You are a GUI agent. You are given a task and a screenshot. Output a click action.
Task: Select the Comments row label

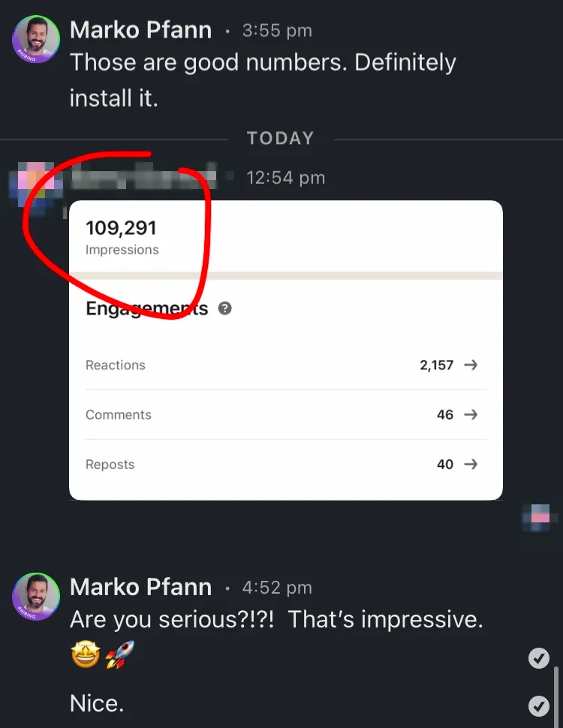119,414
